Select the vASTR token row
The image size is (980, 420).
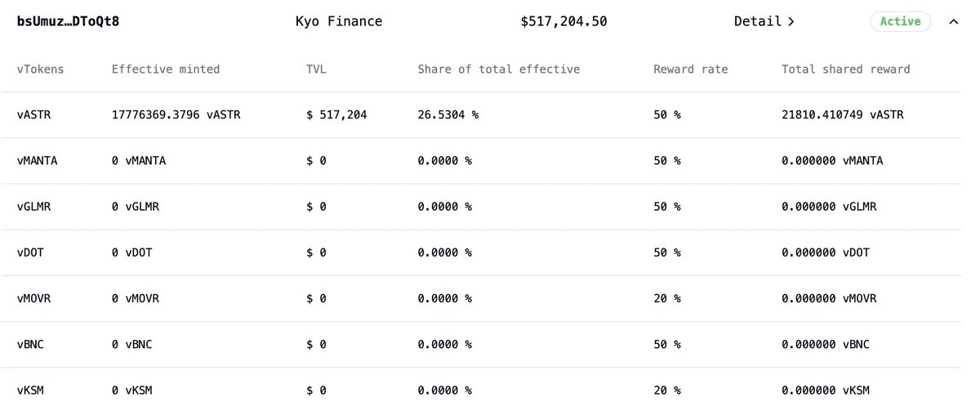(x=34, y=115)
